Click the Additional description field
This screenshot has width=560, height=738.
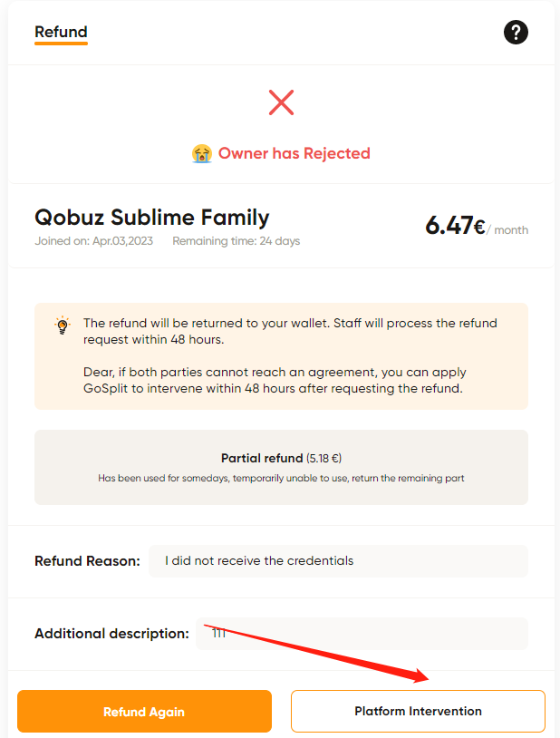point(362,634)
